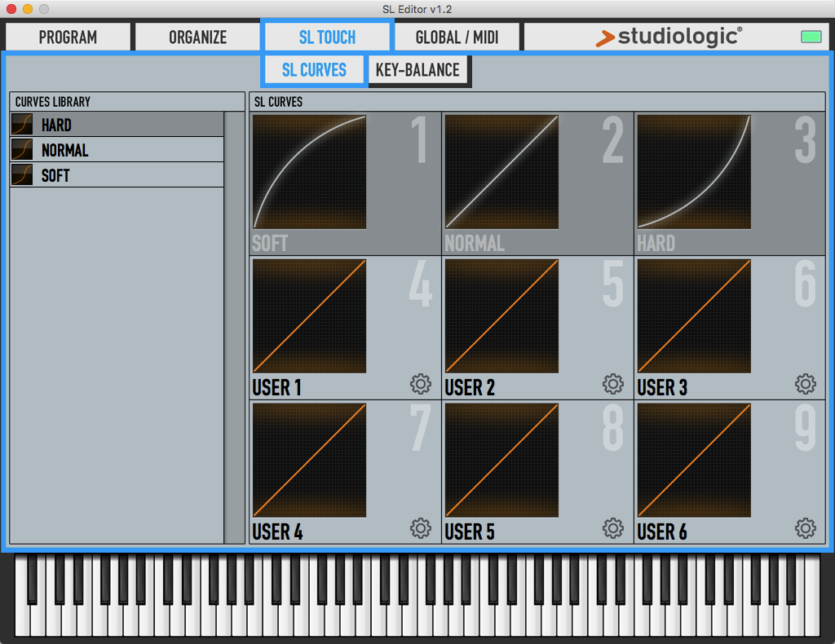
Task: Select the SL TOUCH tab
Action: point(327,37)
